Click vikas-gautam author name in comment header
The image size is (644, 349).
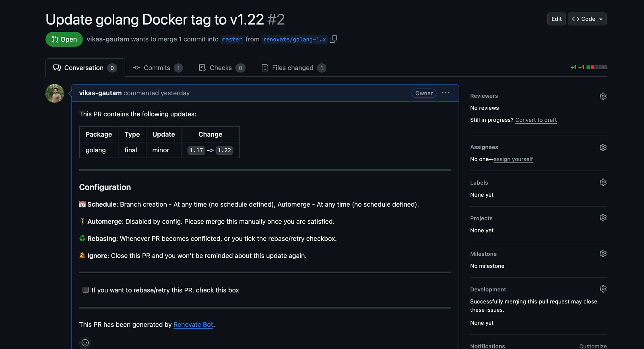(100, 93)
